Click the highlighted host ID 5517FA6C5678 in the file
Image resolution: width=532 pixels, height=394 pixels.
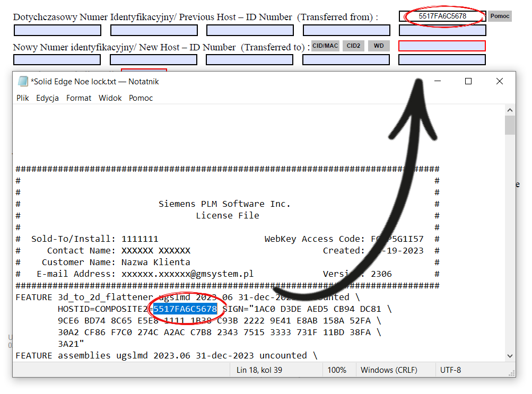click(185, 309)
